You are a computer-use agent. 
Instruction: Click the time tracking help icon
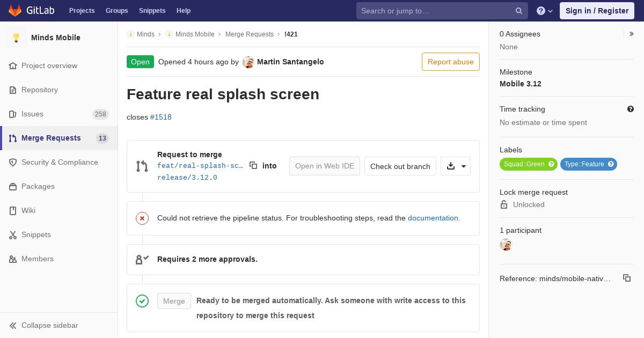pyautogui.click(x=631, y=109)
